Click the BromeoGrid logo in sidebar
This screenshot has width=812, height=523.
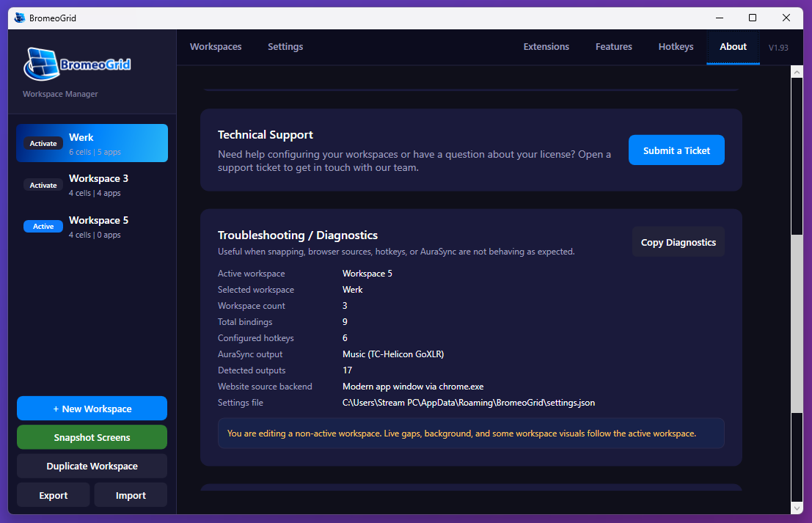coord(77,65)
